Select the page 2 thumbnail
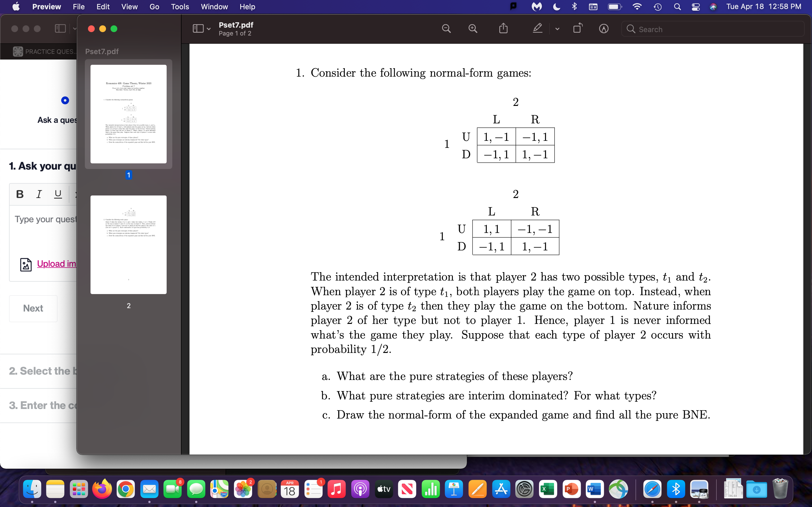This screenshot has width=812, height=507. coord(128,245)
